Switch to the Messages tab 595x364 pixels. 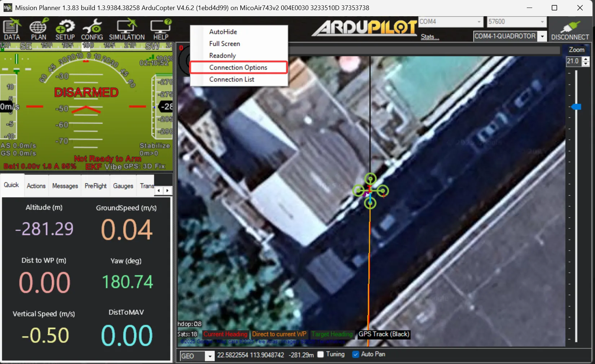(65, 186)
